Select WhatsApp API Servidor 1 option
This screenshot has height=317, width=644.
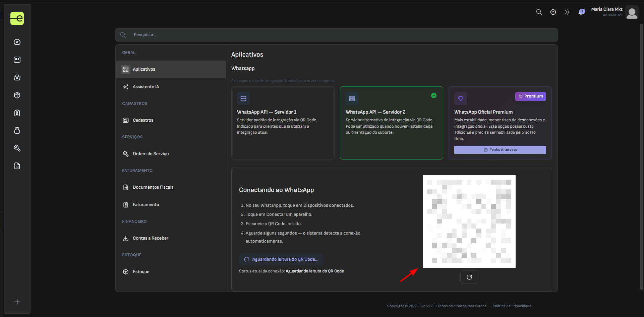tap(283, 123)
